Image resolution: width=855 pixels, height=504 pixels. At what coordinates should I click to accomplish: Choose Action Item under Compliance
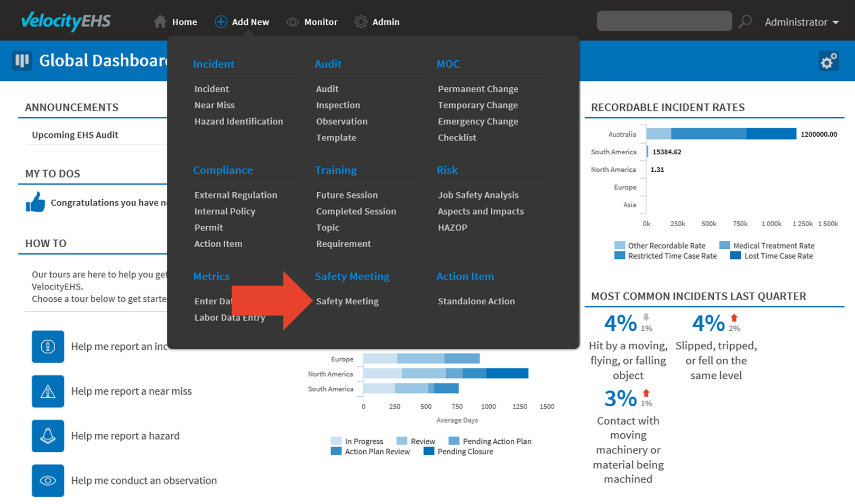pos(218,244)
